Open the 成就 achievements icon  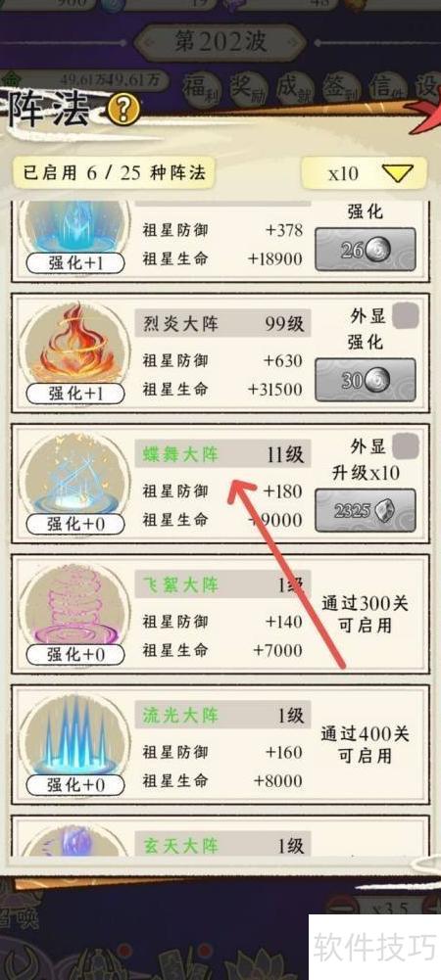(294, 89)
